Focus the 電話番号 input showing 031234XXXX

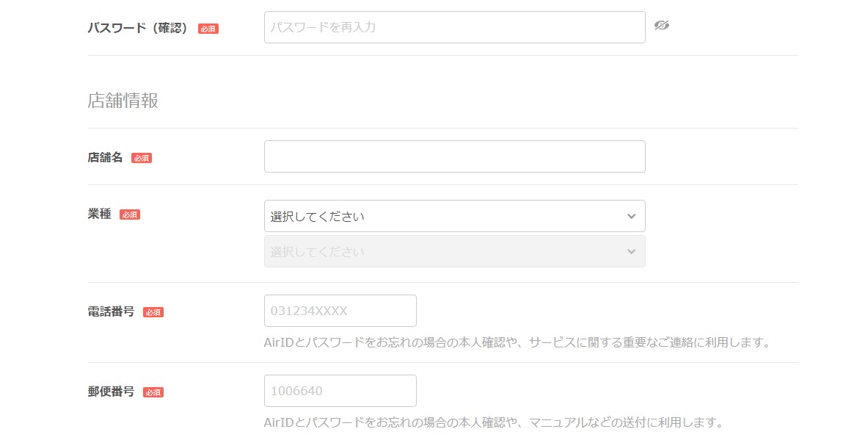pos(340,310)
